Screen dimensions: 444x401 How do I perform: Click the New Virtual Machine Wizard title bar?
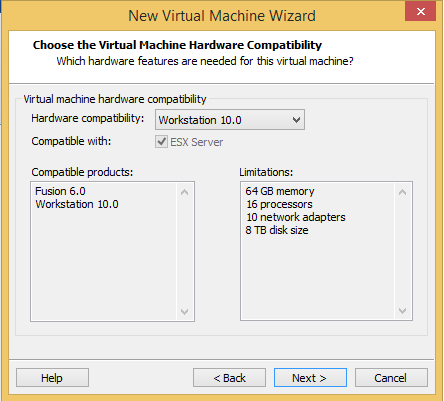click(x=222, y=16)
